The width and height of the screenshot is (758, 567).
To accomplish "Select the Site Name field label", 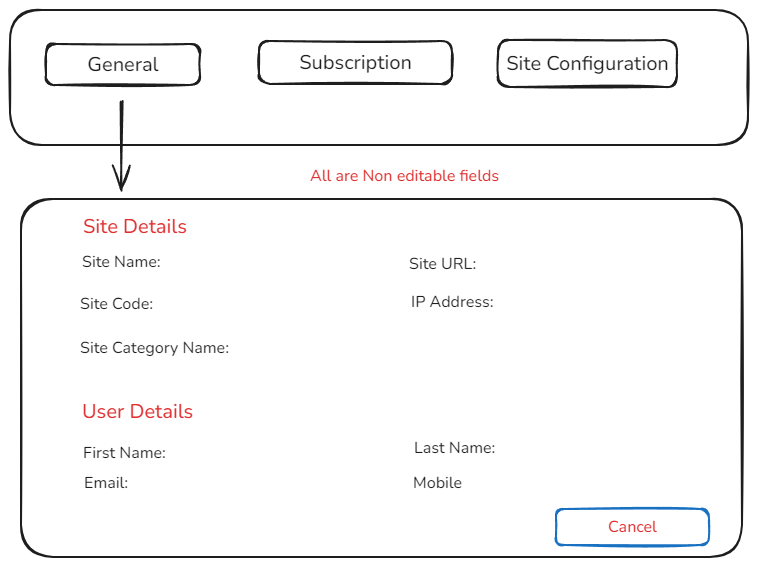I will pyautogui.click(x=121, y=263).
